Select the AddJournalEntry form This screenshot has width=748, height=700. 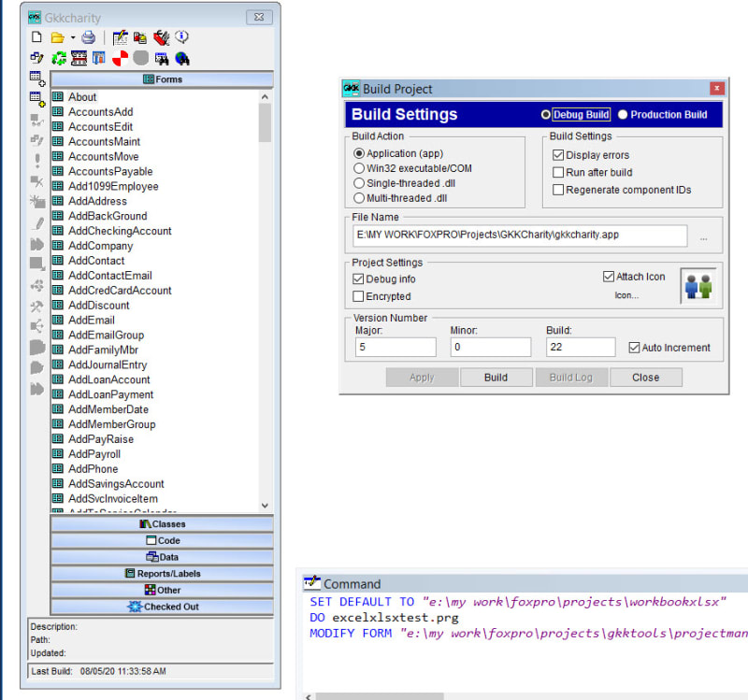(108, 364)
